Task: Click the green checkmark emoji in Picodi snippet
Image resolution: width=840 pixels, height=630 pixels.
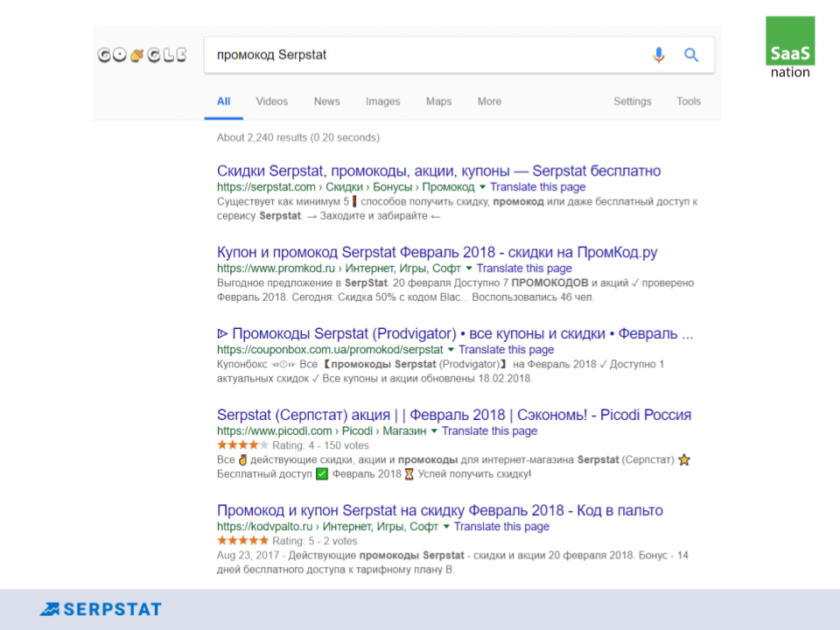Action: (322, 474)
